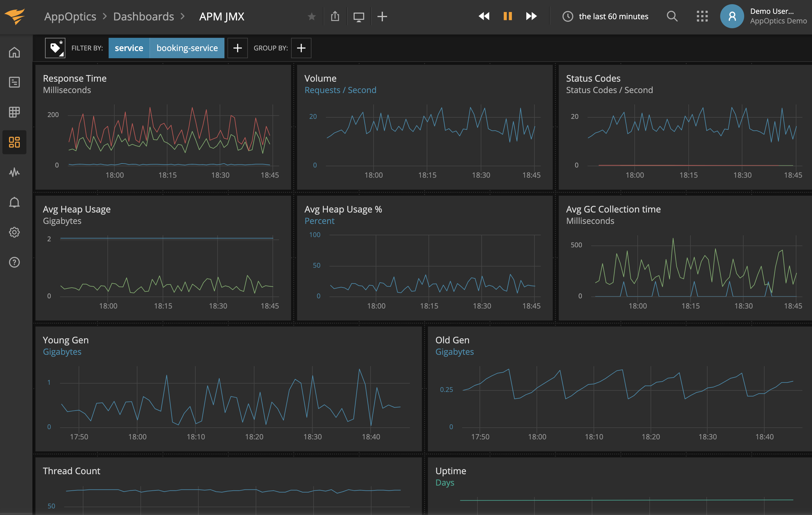The height and width of the screenshot is (515, 812).
Task: Select the alerts bell icon
Action: pyautogui.click(x=14, y=201)
